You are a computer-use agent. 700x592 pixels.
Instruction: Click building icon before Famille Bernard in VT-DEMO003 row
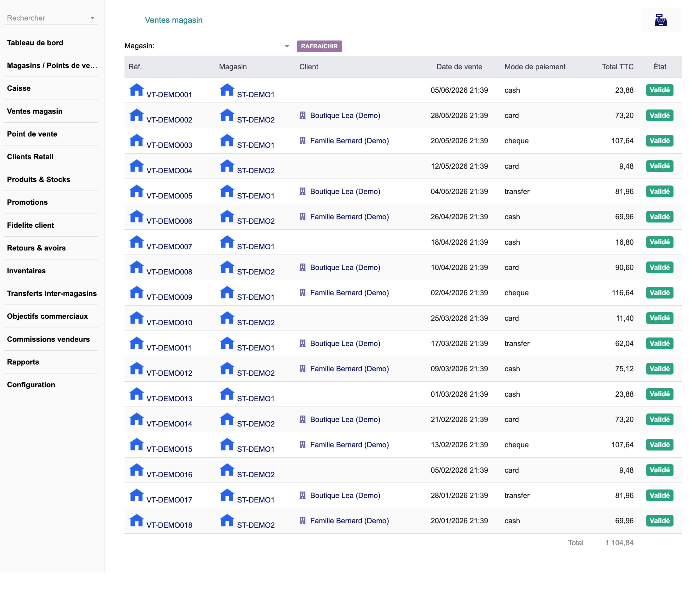[x=302, y=140]
